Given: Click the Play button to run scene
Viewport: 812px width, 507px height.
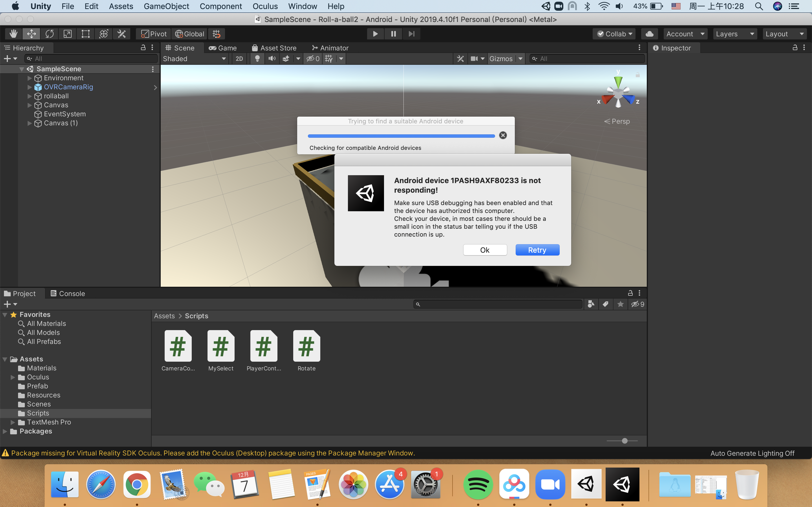Looking at the screenshot, I should click(375, 33).
